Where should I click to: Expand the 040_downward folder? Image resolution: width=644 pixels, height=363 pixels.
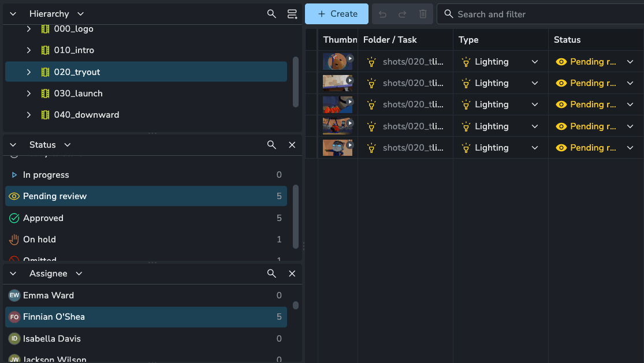29,115
